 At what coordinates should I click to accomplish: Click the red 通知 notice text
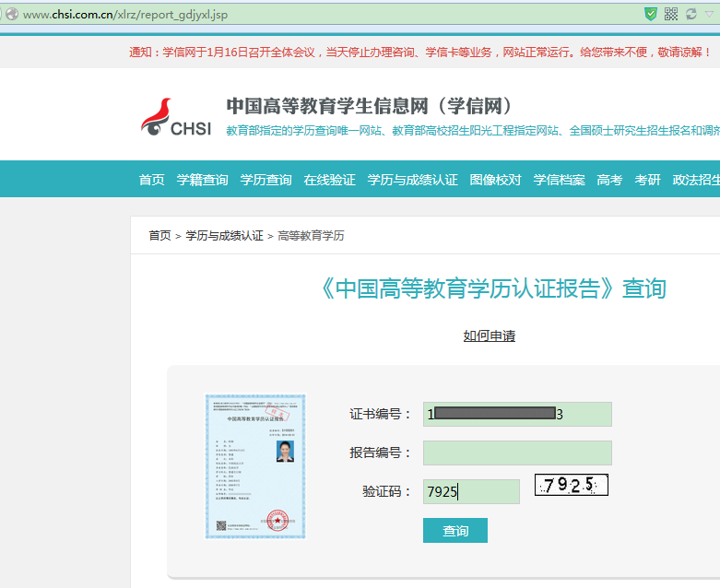420,52
